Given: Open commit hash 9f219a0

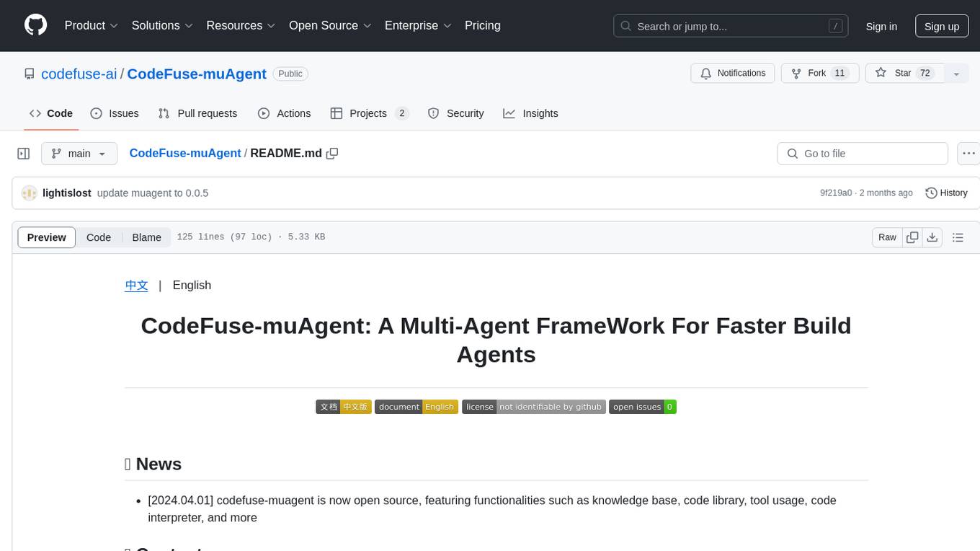Looking at the screenshot, I should [836, 193].
